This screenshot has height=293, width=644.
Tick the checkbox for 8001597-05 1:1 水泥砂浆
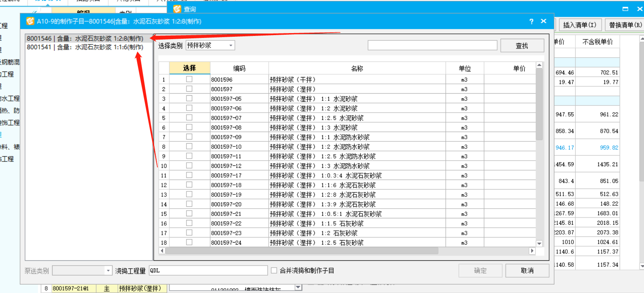click(189, 98)
